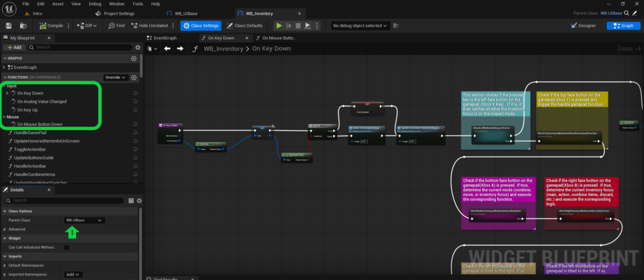Click the Save icon in toolbar

pyautogui.click(x=9, y=25)
